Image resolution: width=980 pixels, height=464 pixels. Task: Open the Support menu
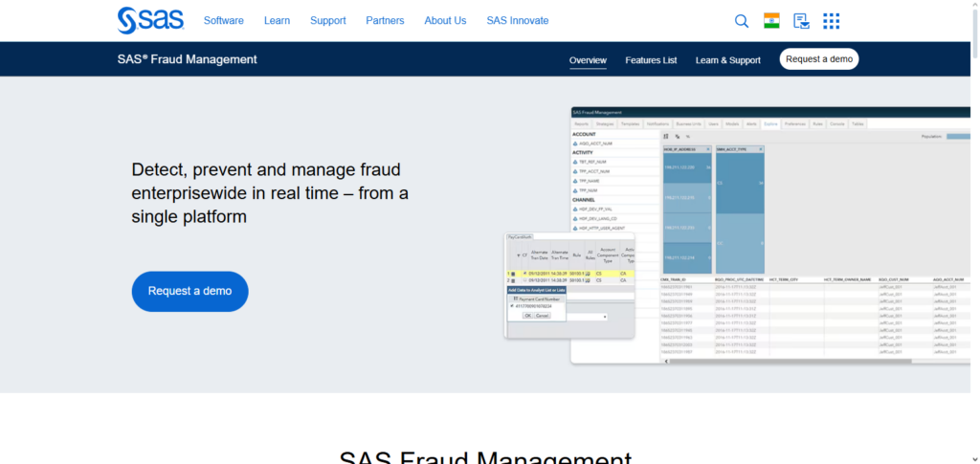(328, 21)
